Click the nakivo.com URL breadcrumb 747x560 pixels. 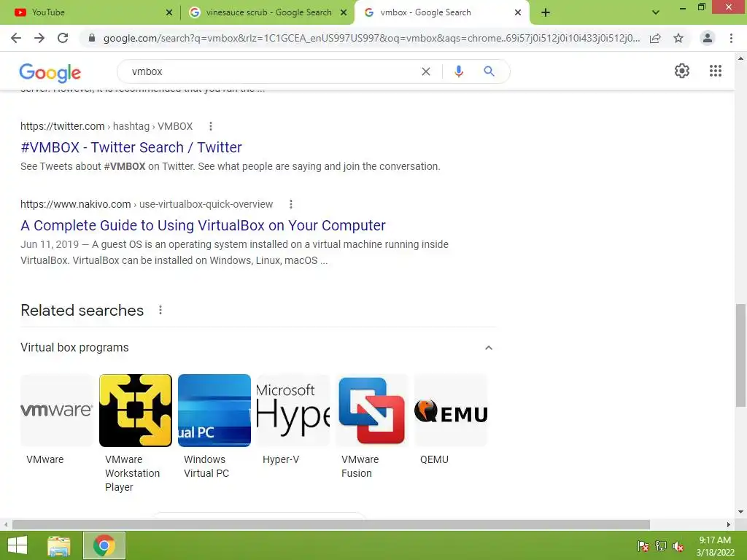tap(147, 204)
